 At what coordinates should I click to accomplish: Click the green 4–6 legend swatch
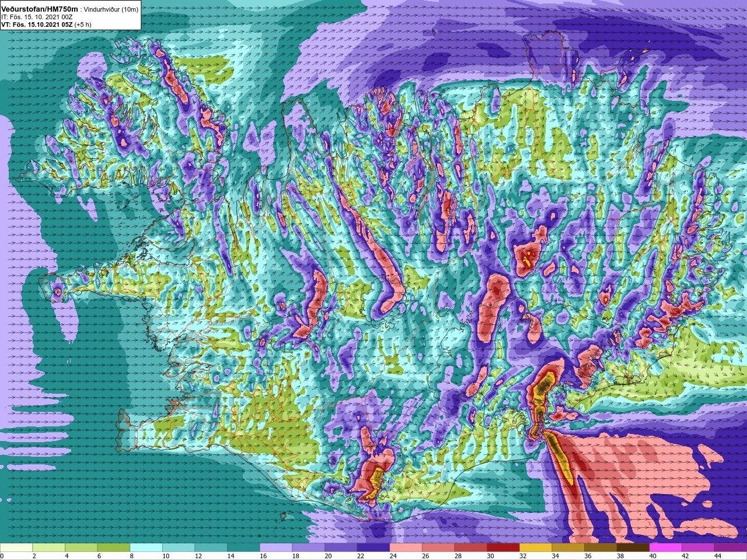tap(81, 548)
